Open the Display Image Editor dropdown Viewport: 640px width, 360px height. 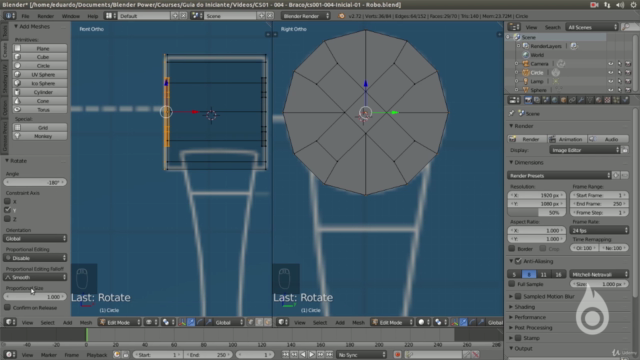click(585, 150)
